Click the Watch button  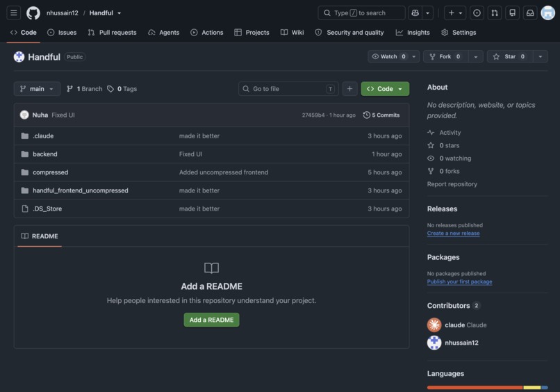[388, 56]
